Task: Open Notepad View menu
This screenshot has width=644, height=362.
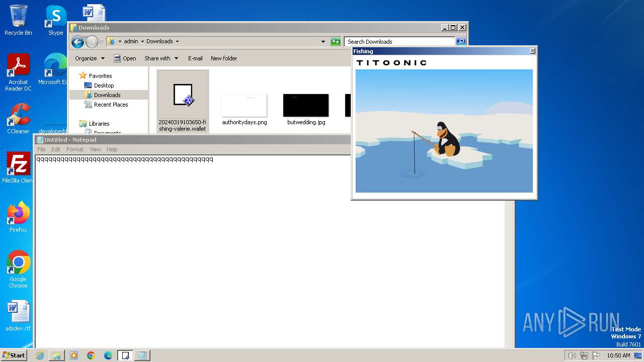Action: tap(95, 149)
